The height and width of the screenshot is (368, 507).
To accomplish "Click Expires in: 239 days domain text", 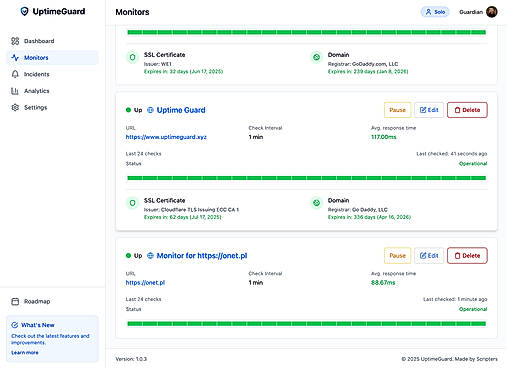I will click(368, 72).
